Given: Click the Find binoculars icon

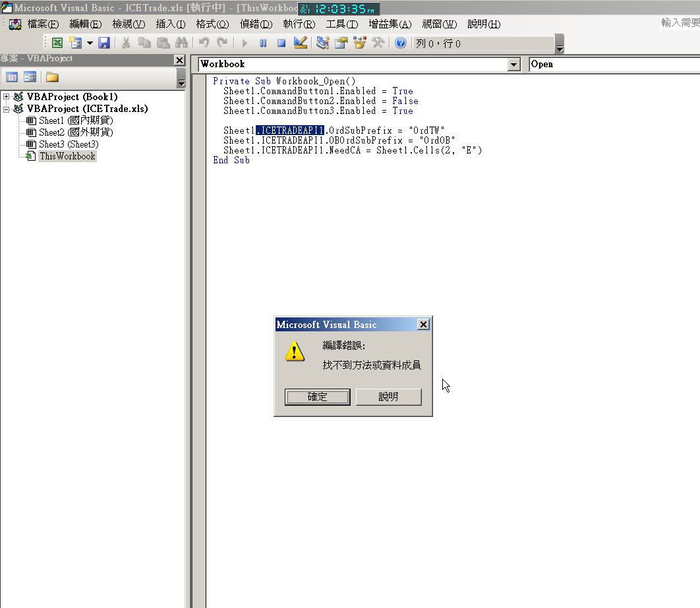Looking at the screenshot, I should [181, 43].
